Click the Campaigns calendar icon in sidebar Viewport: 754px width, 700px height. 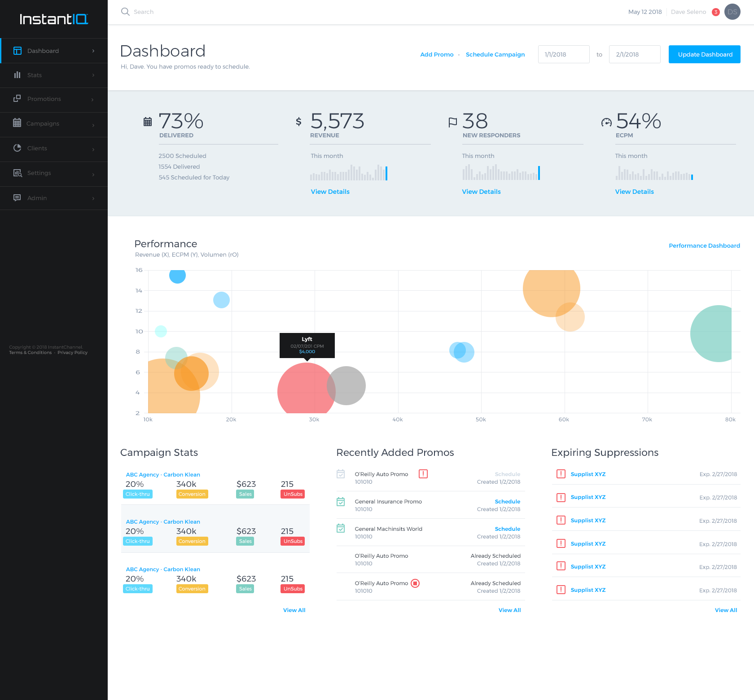(x=18, y=123)
